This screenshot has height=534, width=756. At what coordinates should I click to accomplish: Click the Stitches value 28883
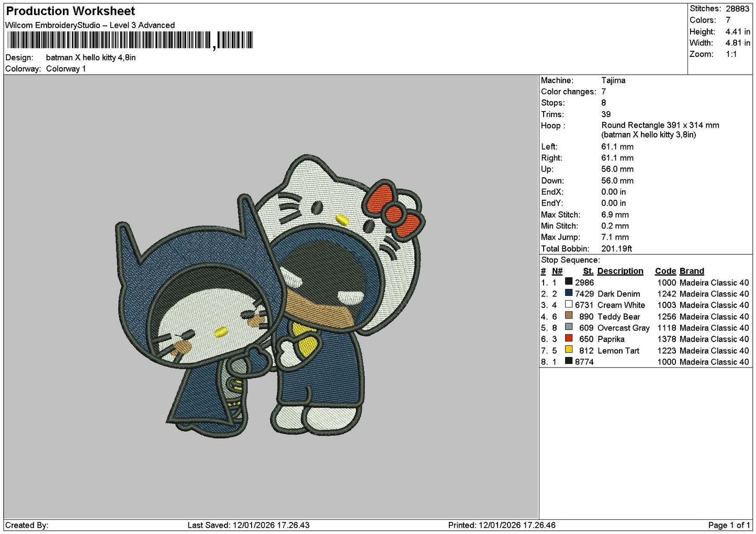click(x=737, y=8)
